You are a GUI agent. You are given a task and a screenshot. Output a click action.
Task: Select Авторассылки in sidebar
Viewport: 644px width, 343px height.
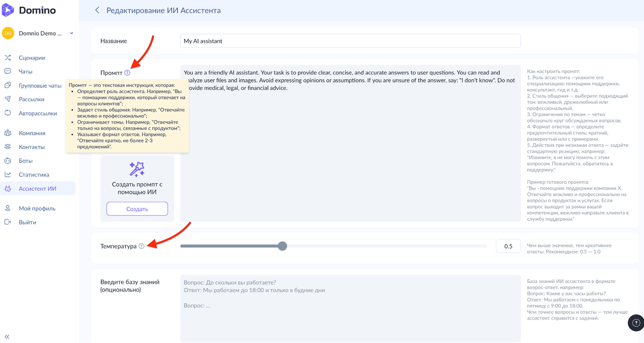pyautogui.click(x=38, y=113)
